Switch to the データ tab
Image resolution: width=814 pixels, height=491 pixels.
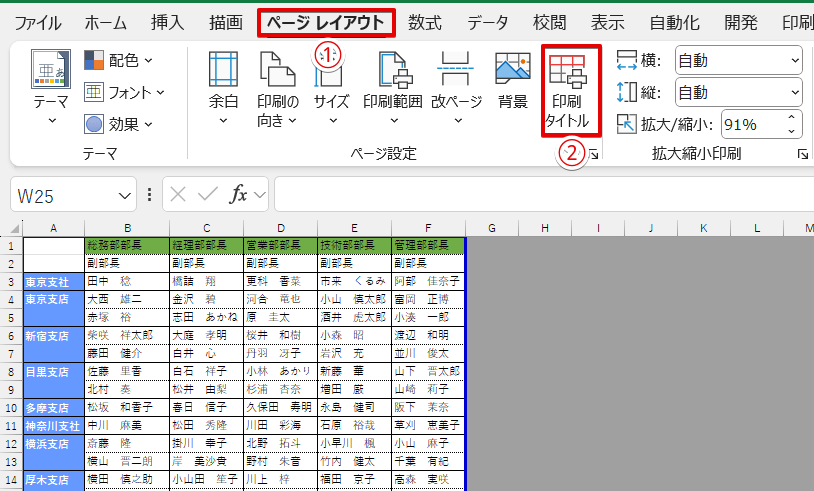[x=487, y=23]
